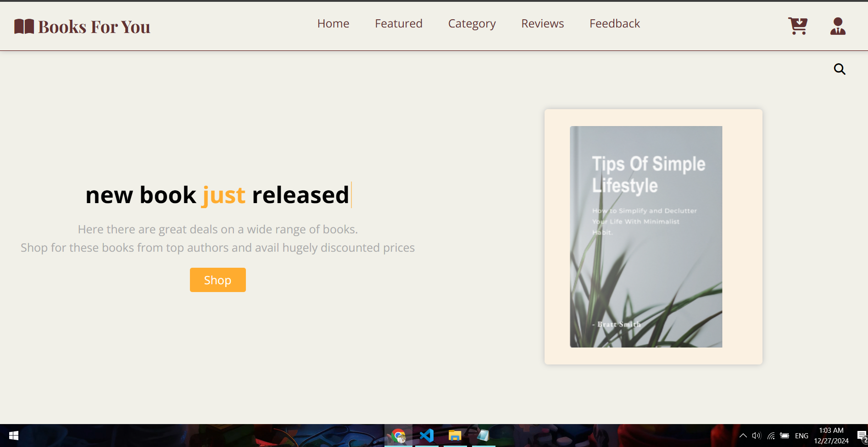The width and height of the screenshot is (868, 447).
Task: Open the notepad app in taskbar
Action: pyautogui.click(x=484, y=436)
